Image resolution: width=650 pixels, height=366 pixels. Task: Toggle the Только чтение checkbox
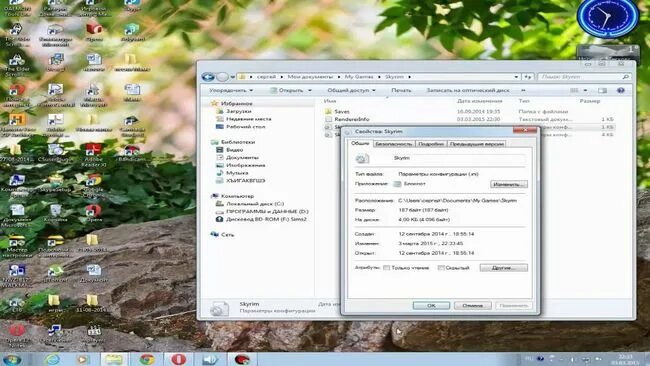386,268
